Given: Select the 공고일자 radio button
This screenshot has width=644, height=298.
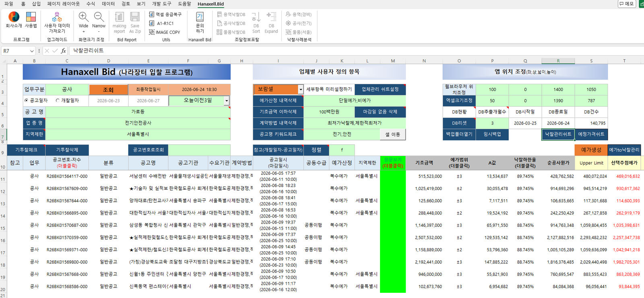Looking at the screenshot, I should (27, 101).
